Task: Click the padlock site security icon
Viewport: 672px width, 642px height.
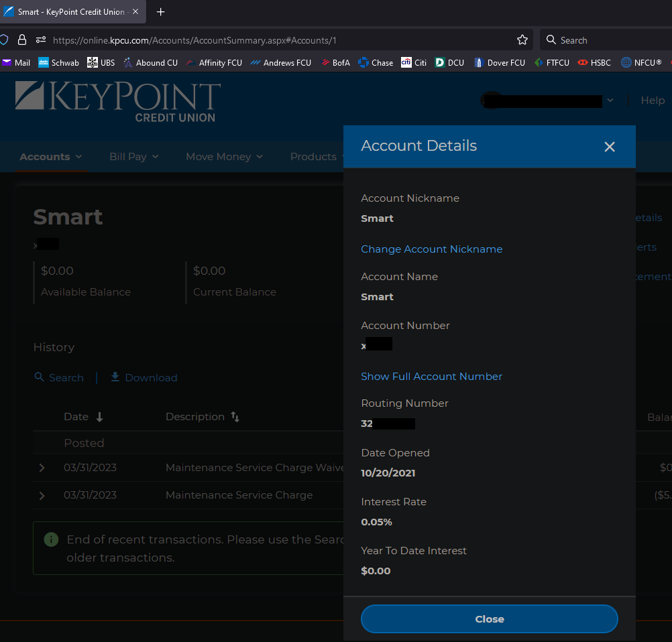Action: (22, 40)
